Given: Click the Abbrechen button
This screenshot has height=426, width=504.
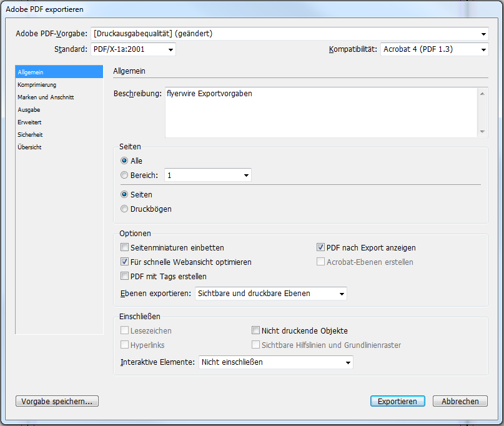Looking at the screenshot, I should click(x=460, y=401).
